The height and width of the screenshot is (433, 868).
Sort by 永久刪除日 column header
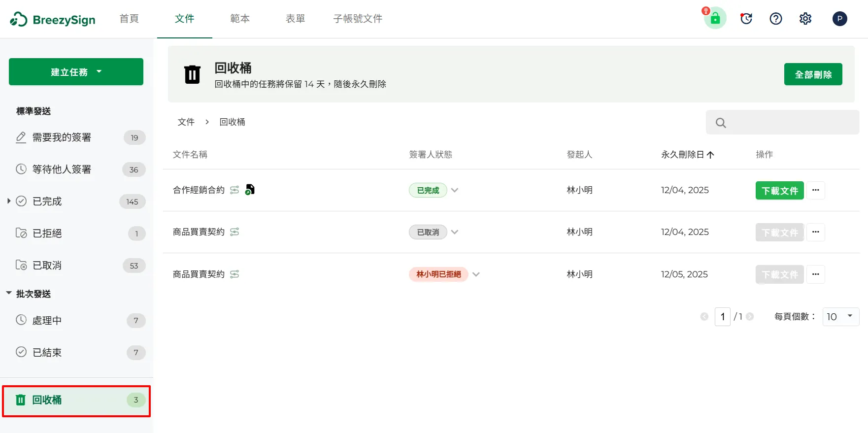[687, 155]
